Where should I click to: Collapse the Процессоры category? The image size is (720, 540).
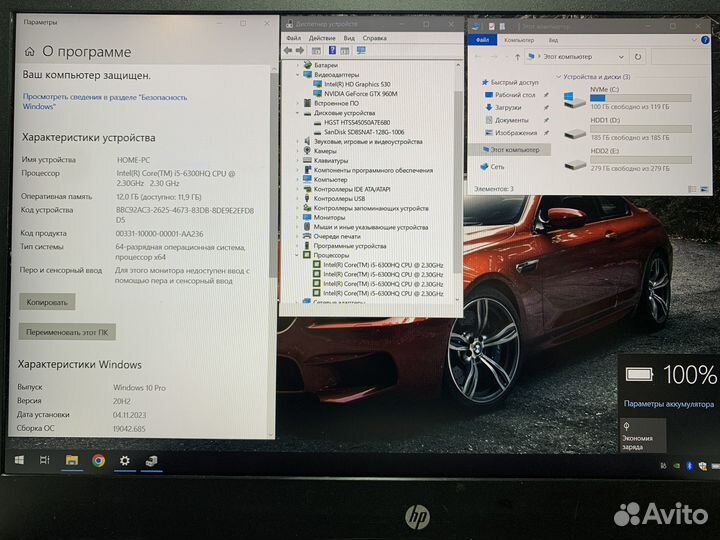tap(298, 255)
